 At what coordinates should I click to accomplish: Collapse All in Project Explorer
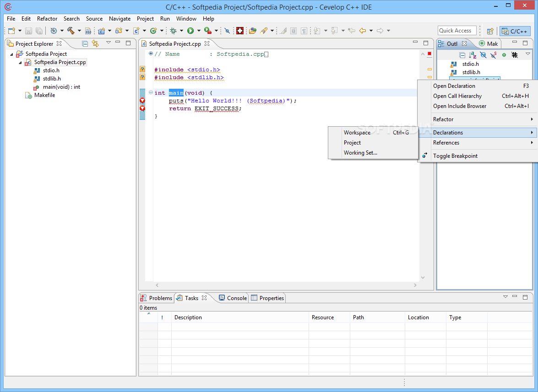pyautogui.click(x=85, y=43)
